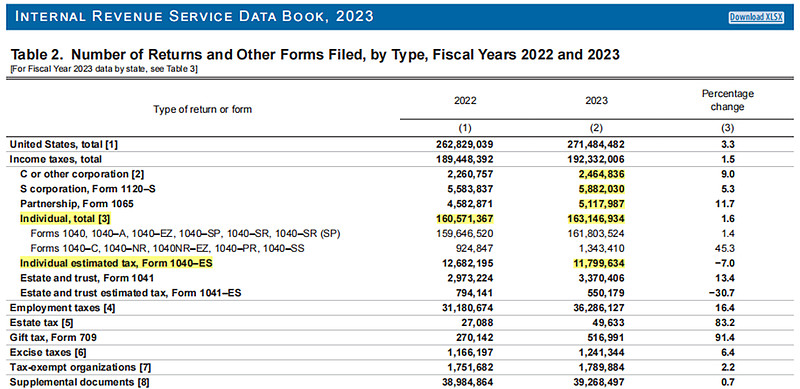Click 2022 Individual total value 160,571,367
The image size is (800, 389).
pos(465,218)
